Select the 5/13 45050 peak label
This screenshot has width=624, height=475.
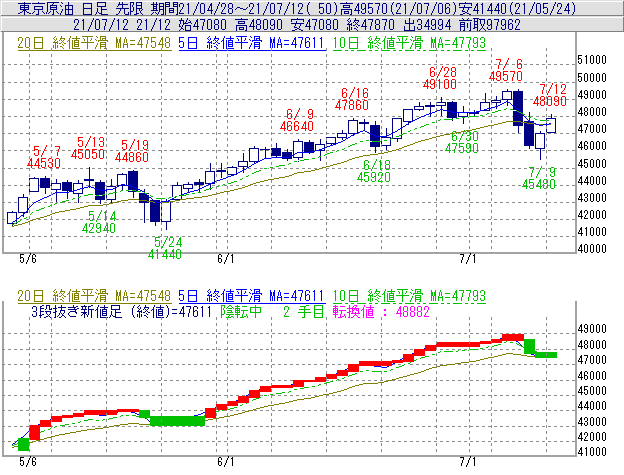pos(88,148)
